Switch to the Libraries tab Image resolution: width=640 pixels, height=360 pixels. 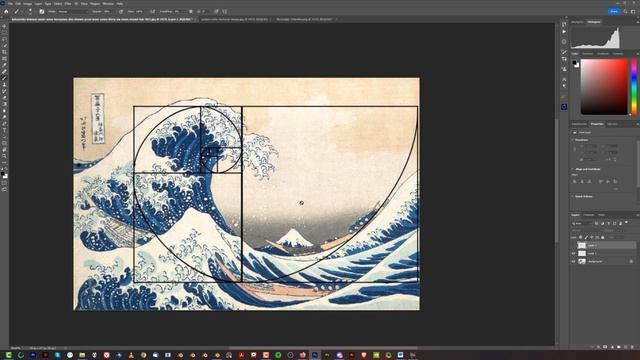tap(612, 124)
